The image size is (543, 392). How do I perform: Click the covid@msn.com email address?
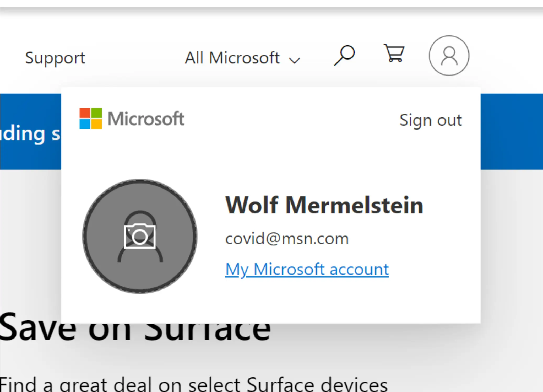coord(287,239)
